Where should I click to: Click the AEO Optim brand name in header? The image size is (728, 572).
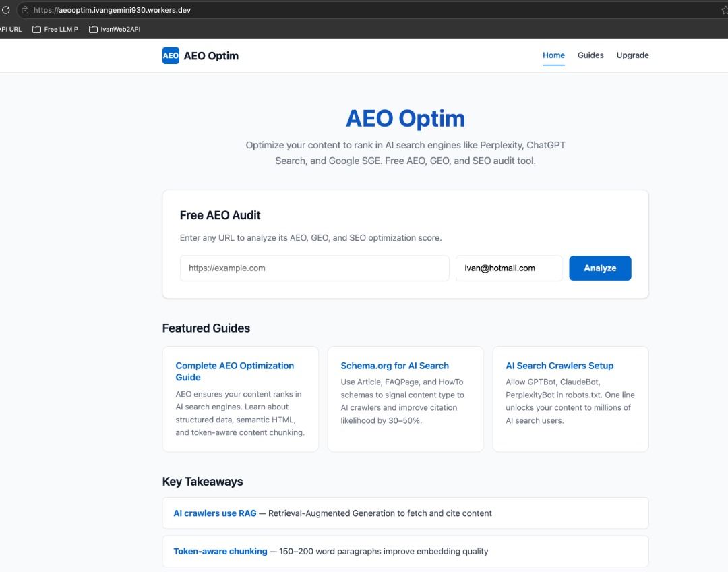click(x=211, y=56)
